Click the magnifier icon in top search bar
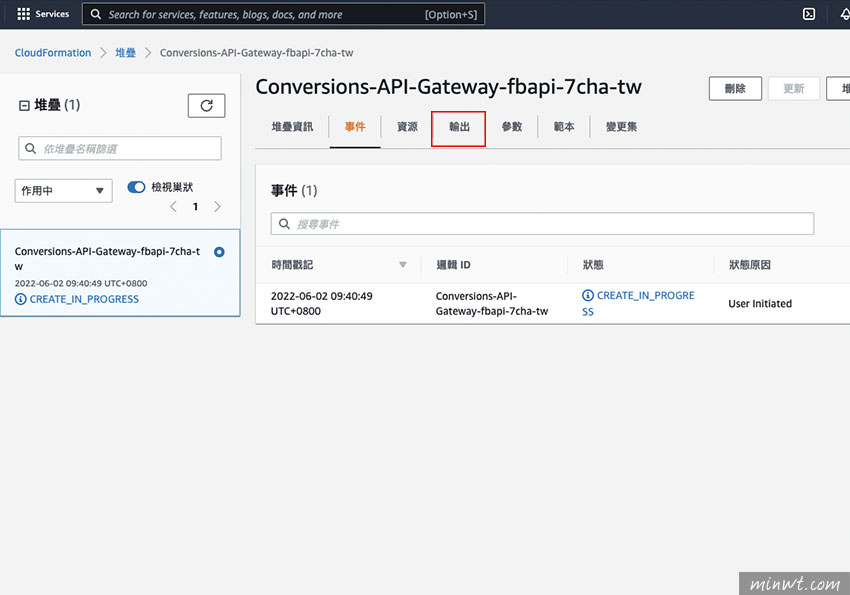The width and height of the screenshot is (850, 595). tap(96, 14)
